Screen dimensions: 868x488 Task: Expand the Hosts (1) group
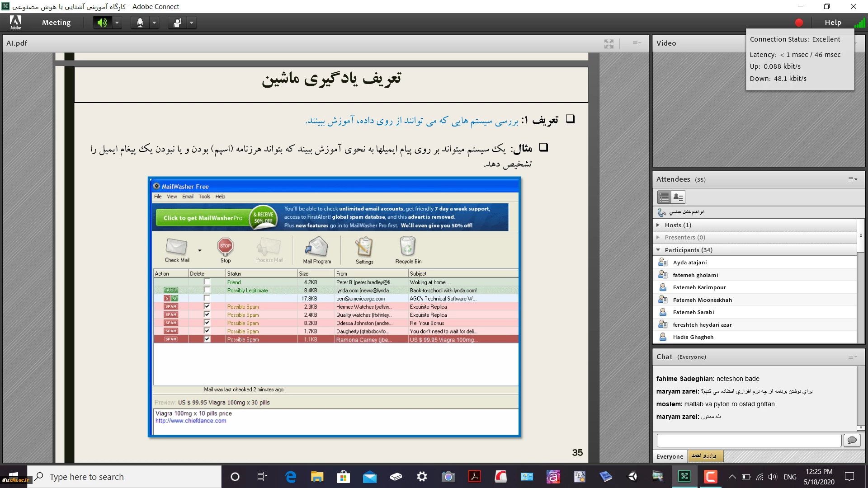[x=658, y=225]
